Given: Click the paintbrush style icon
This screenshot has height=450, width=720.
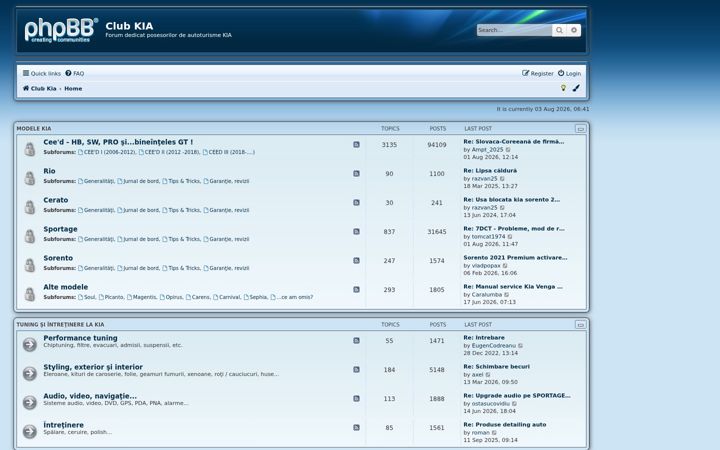Looking at the screenshot, I should pyautogui.click(x=576, y=88).
